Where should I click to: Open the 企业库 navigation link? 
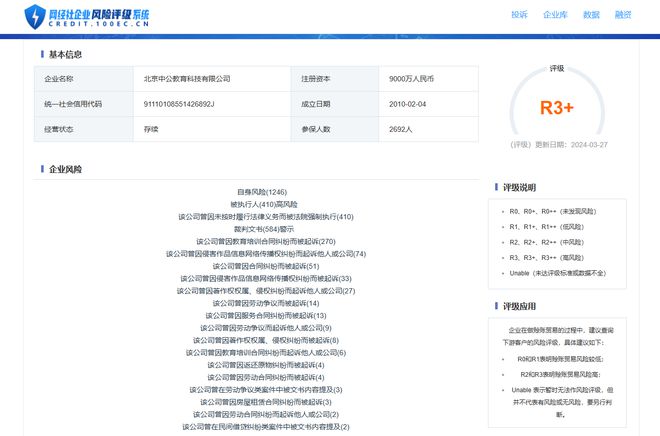point(555,15)
